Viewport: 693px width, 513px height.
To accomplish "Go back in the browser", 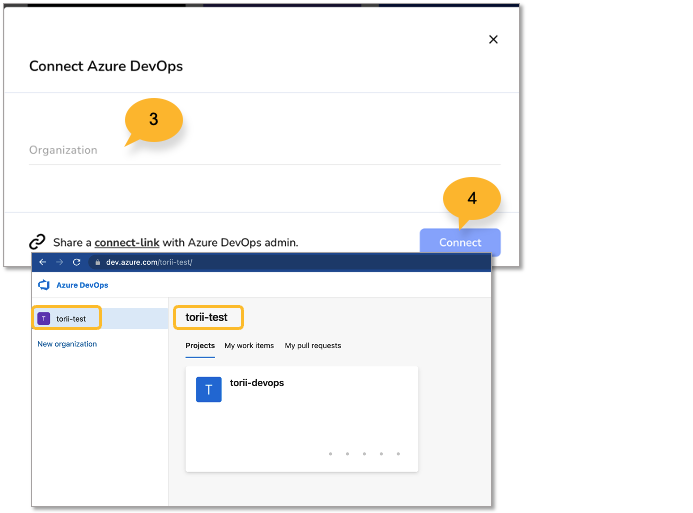I will point(42,262).
